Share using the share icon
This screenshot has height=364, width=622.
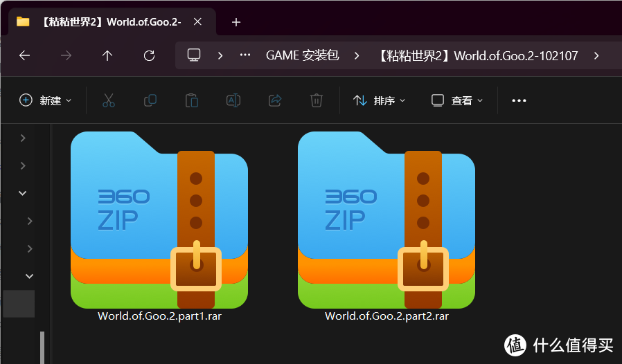point(275,100)
